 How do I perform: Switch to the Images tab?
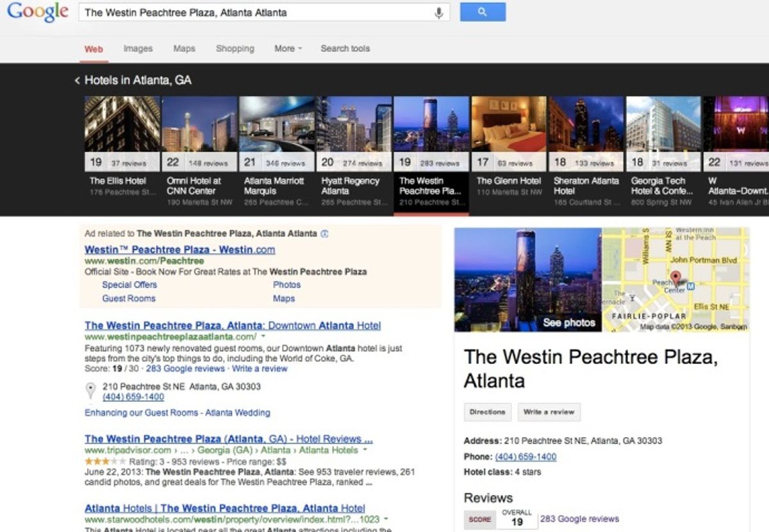[x=138, y=48]
